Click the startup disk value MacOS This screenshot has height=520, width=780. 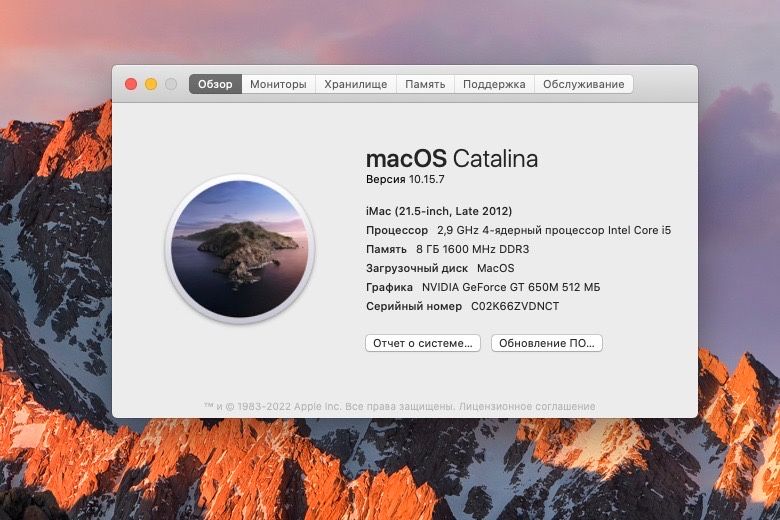tap(495, 268)
